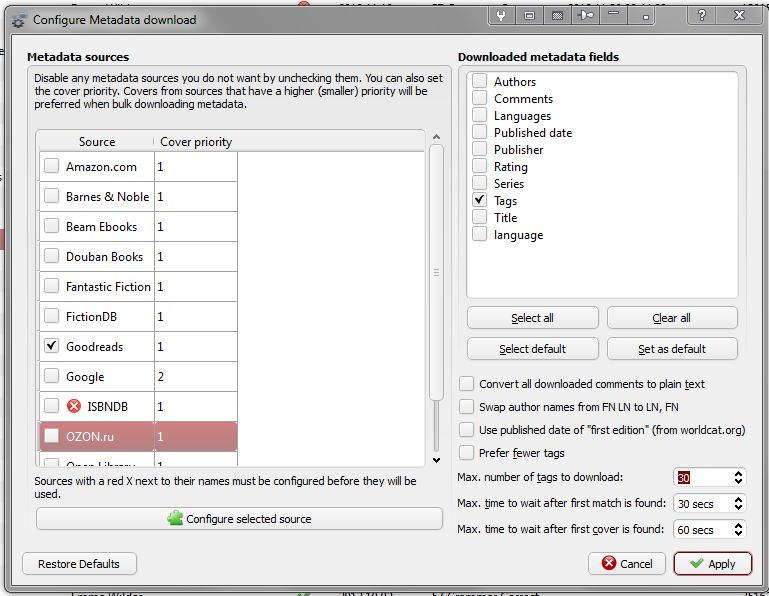Click the red X icon beside ISBNDB
Screen dimensions: 769x596
74,406
